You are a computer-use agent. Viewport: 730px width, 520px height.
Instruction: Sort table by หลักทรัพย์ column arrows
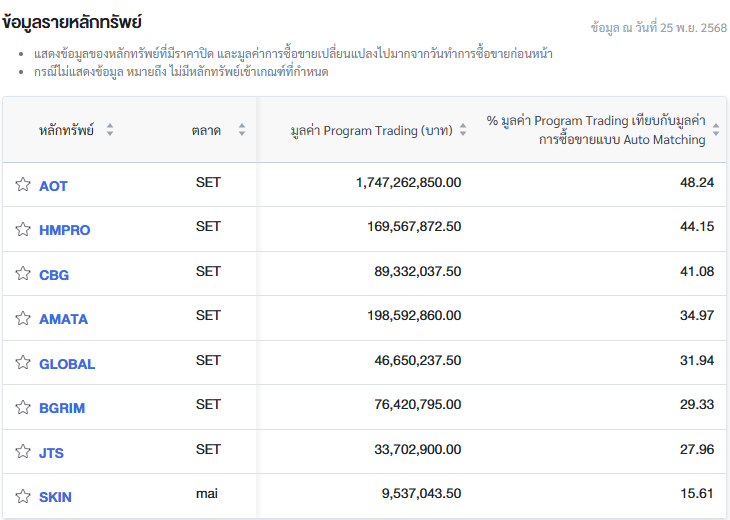pyautogui.click(x=110, y=130)
